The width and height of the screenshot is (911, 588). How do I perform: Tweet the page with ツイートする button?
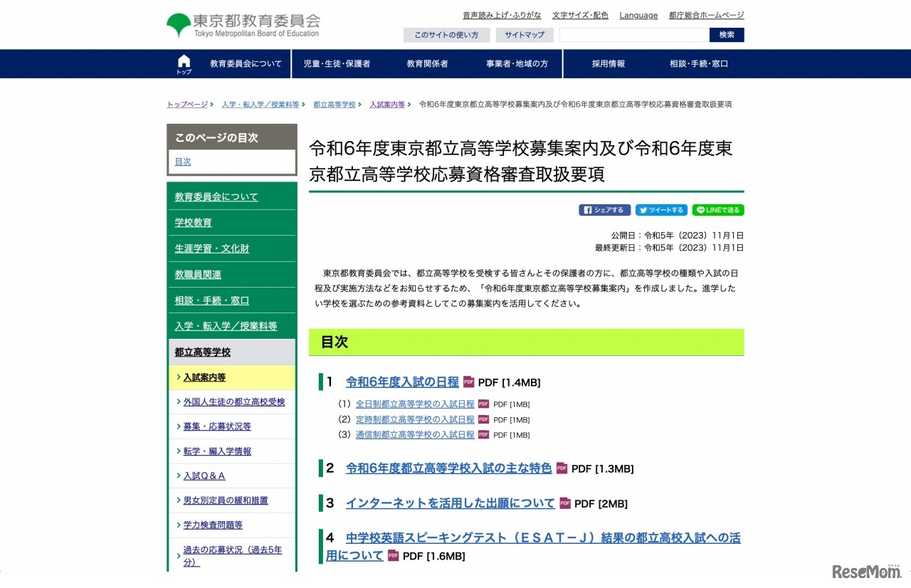pos(661,210)
